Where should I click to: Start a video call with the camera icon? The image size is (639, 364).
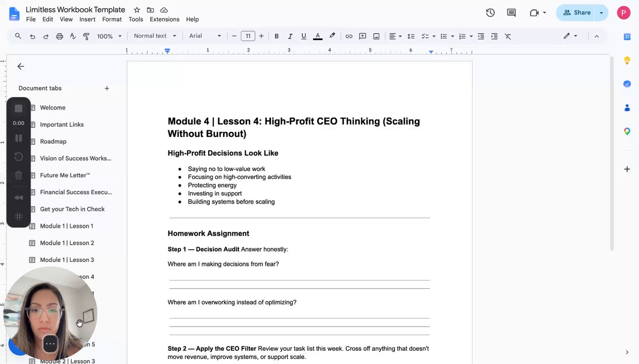(x=534, y=13)
